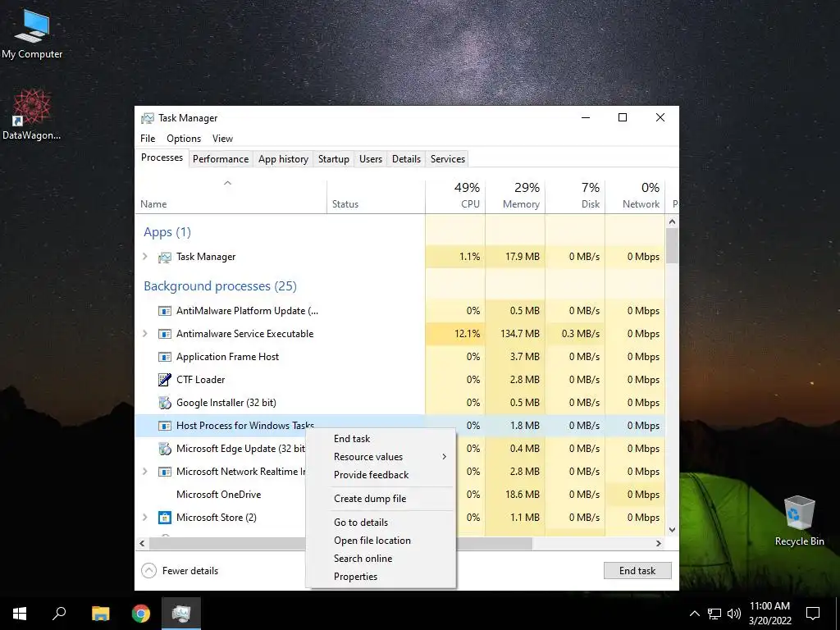Viewport: 840px width, 630px height.
Task: Open the View menu
Action: [222, 139]
